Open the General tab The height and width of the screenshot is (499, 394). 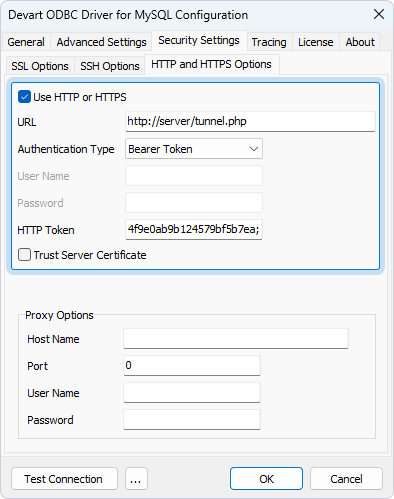coord(26,42)
